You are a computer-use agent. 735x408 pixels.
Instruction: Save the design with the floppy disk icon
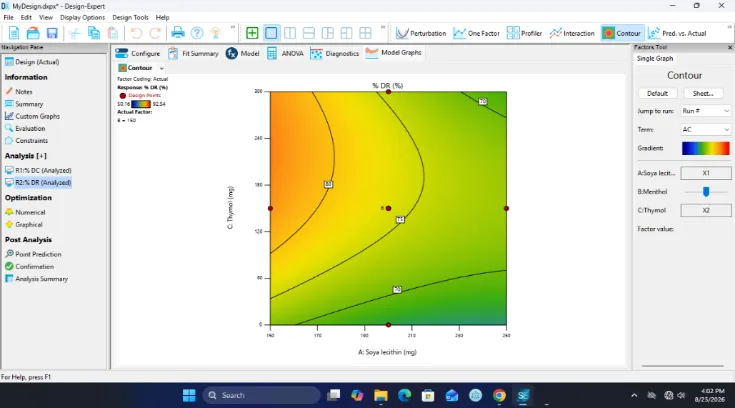(52, 33)
